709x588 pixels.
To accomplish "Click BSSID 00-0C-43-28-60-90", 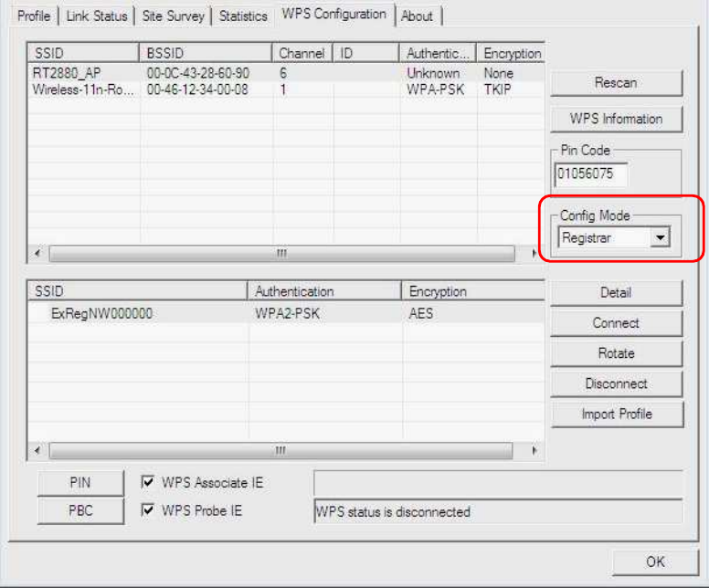I will (x=198, y=73).
